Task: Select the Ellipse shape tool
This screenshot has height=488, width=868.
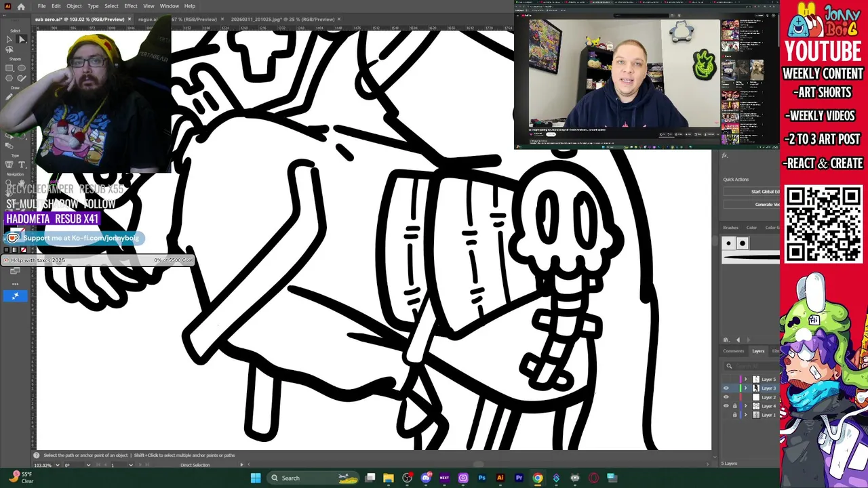Action: pyautogui.click(x=22, y=68)
